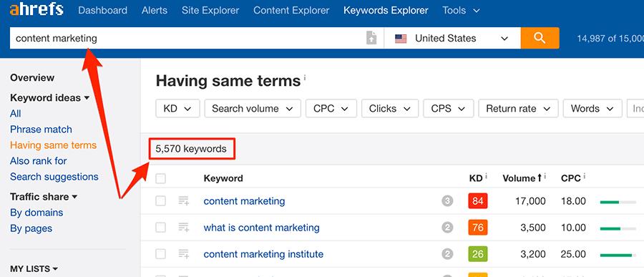The height and width of the screenshot is (277, 644).
Task: Open the Clicks filter dropdown
Action: [390, 109]
